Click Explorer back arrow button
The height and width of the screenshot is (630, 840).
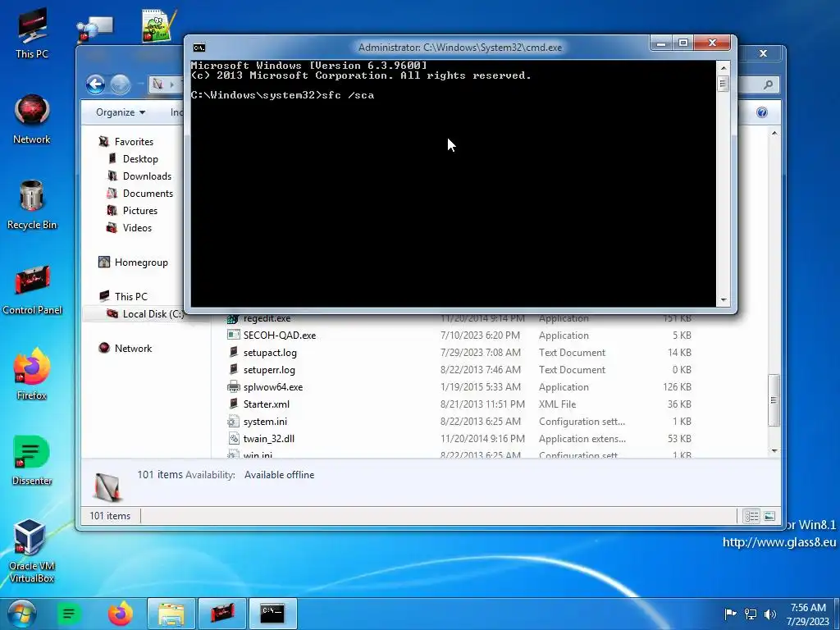[95, 84]
